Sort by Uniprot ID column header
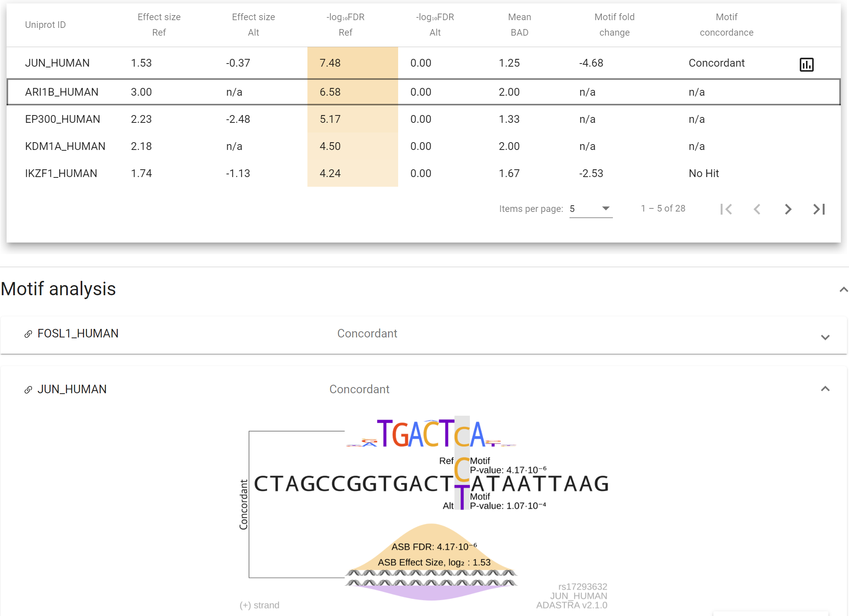This screenshot has height=616, width=849. 45,25
